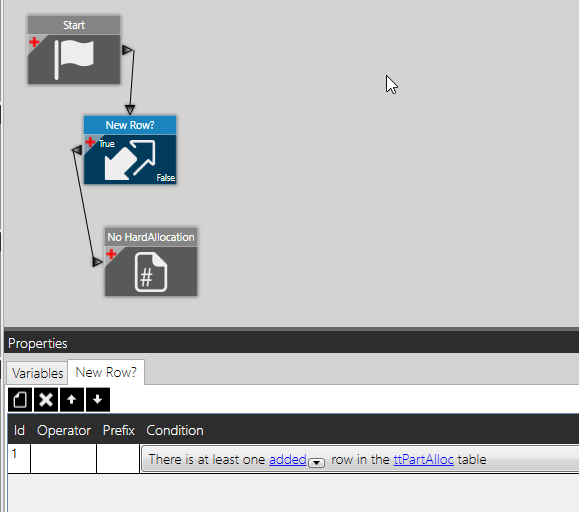Click the Condition column header
The image size is (579, 512).
[175, 430]
